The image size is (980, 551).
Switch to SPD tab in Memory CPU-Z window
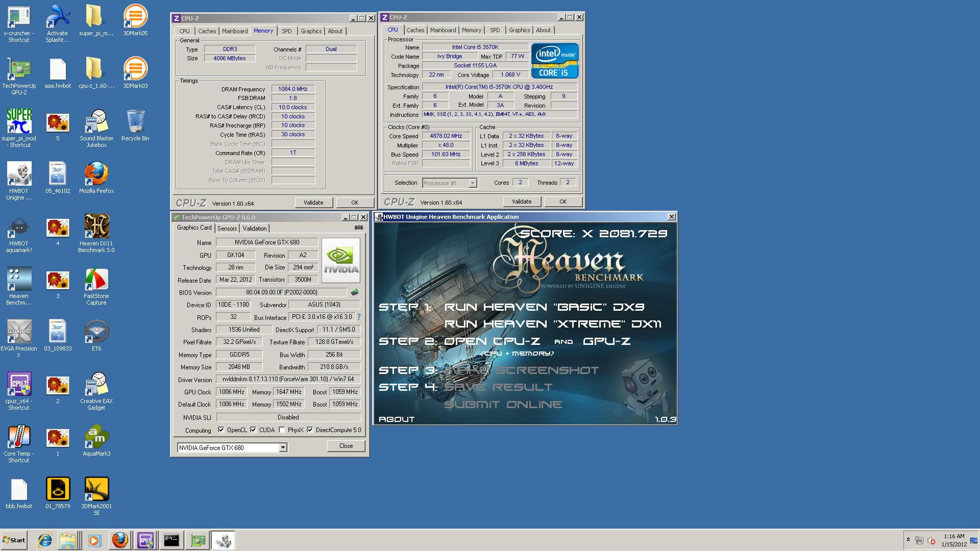pos(287,31)
